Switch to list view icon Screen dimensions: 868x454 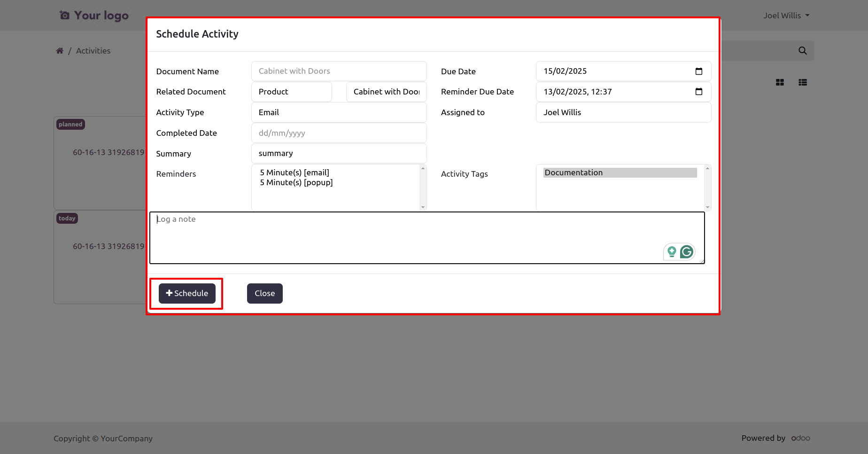point(803,82)
